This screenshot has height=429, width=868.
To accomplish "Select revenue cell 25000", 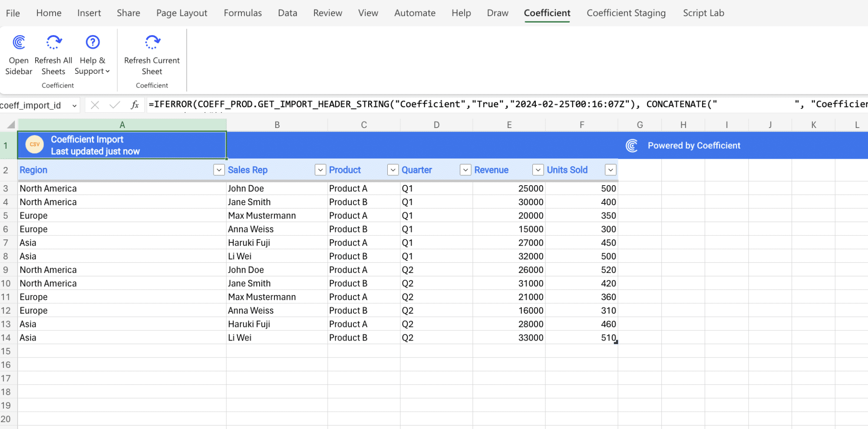I will coord(509,189).
